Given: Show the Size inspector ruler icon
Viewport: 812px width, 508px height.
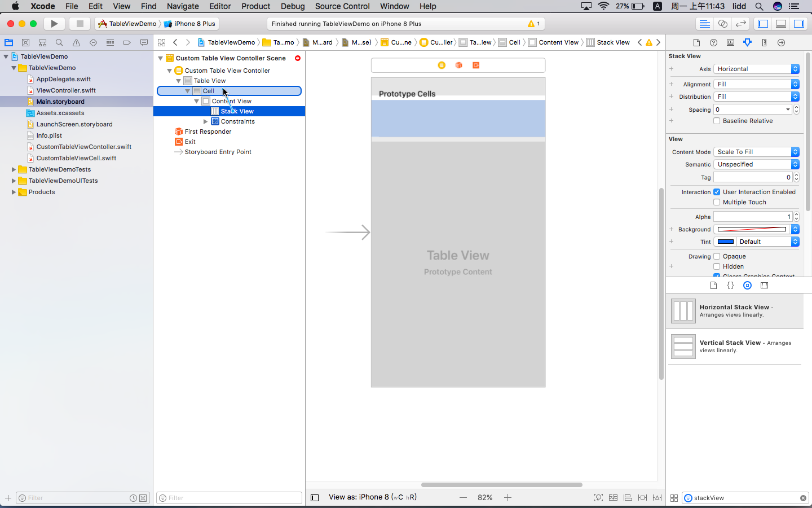Looking at the screenshot, I should [x=764, y=42].
